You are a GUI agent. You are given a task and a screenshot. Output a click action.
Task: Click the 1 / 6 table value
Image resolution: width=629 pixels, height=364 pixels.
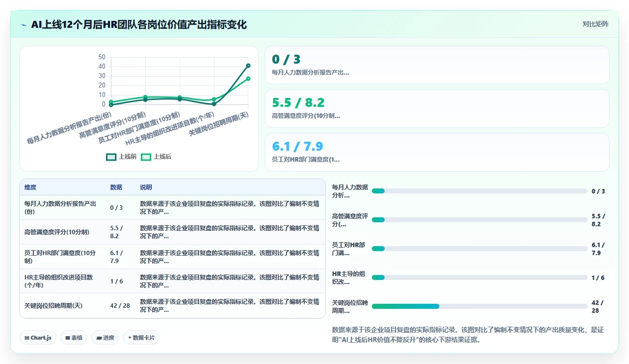coord(116,281)
